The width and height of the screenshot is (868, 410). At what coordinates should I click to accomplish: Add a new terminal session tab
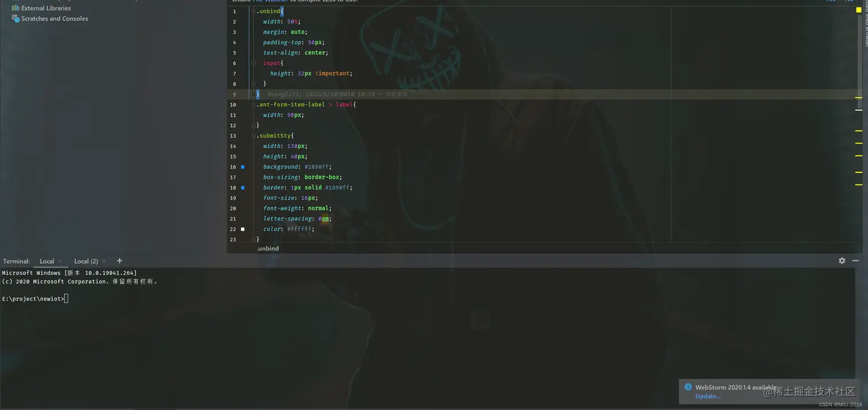click(119, 261)
